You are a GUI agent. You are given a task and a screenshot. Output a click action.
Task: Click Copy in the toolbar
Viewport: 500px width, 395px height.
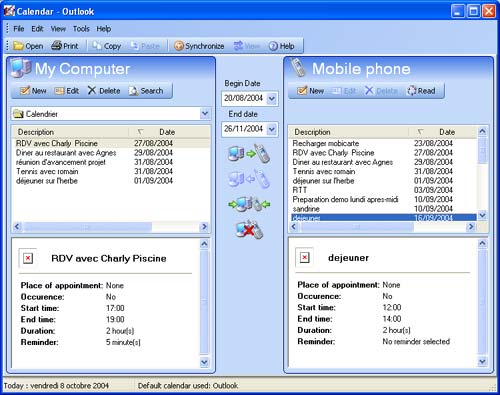click(107, 46)
